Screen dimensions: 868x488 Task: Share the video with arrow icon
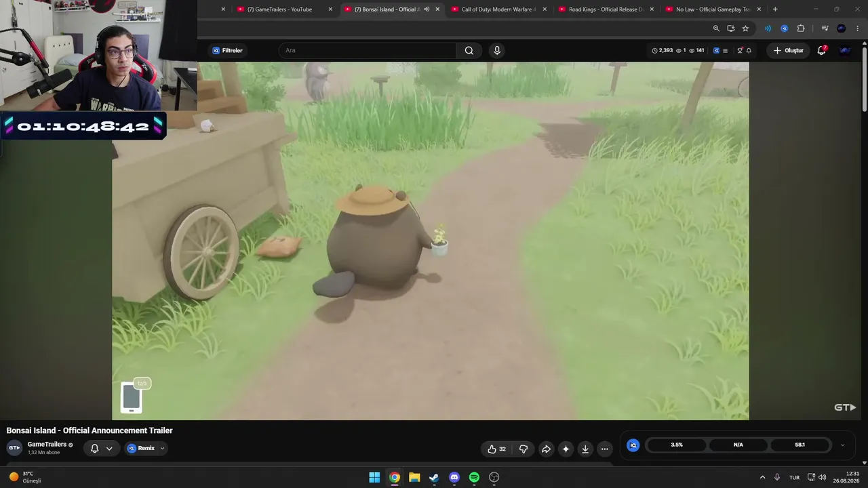[546, 449]
